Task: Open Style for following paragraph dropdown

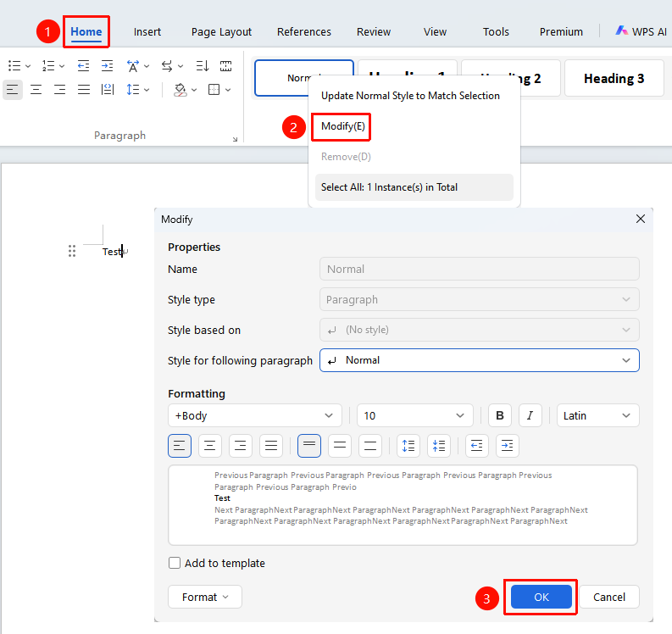Action: point(479,360)
